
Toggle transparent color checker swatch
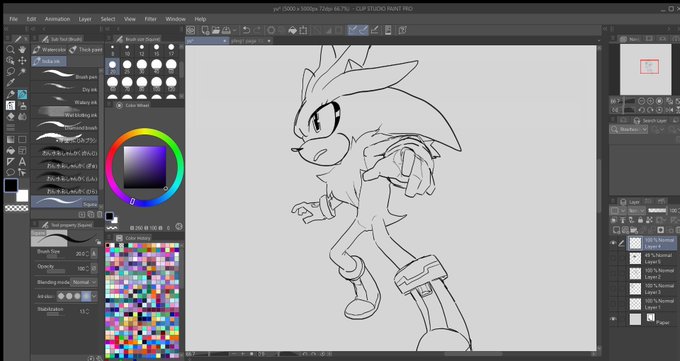16,208
